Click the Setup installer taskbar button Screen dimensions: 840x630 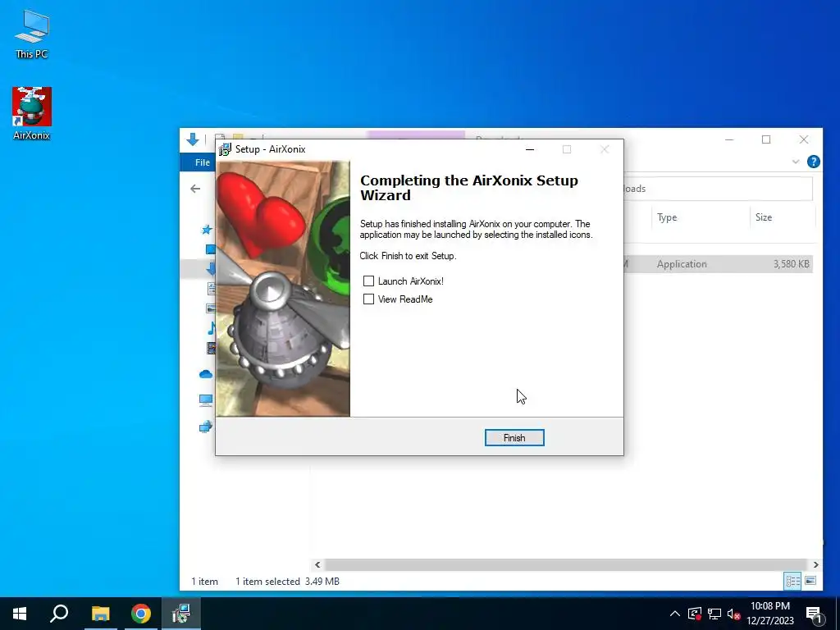[181, 614]
